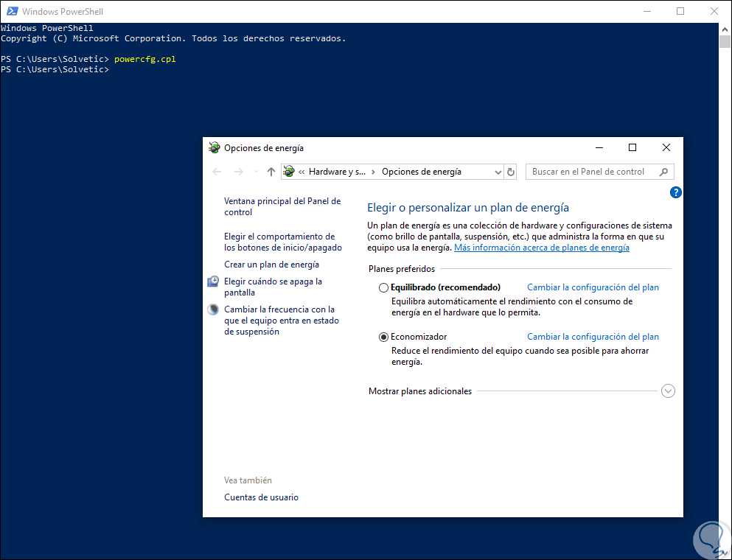The image size is (732, 560).
Task: Click the Vea también label
Action: 248,480
